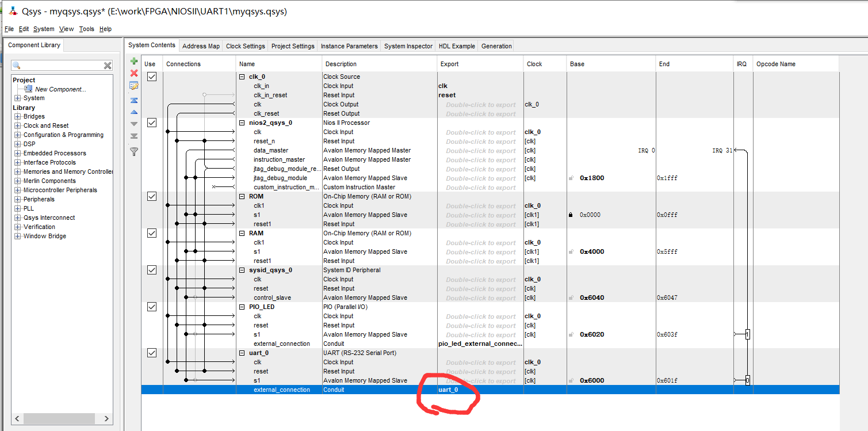
Task: Open the Tools menu
Action: point(86,29)
